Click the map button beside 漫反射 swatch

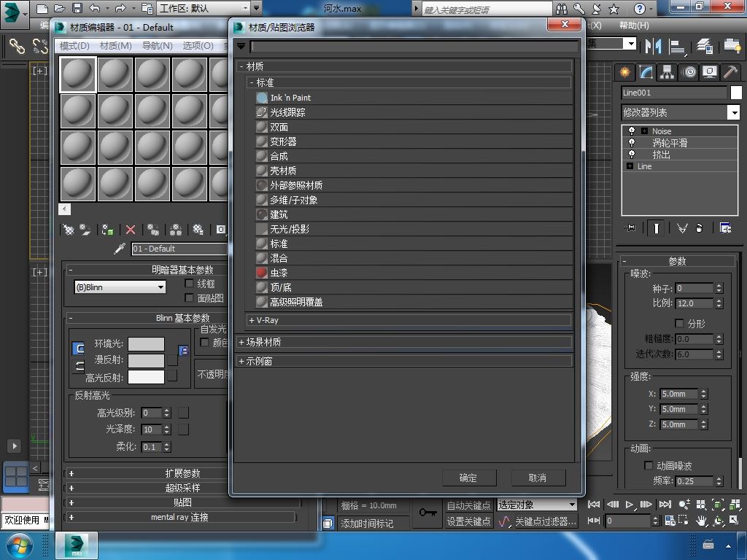172,360
